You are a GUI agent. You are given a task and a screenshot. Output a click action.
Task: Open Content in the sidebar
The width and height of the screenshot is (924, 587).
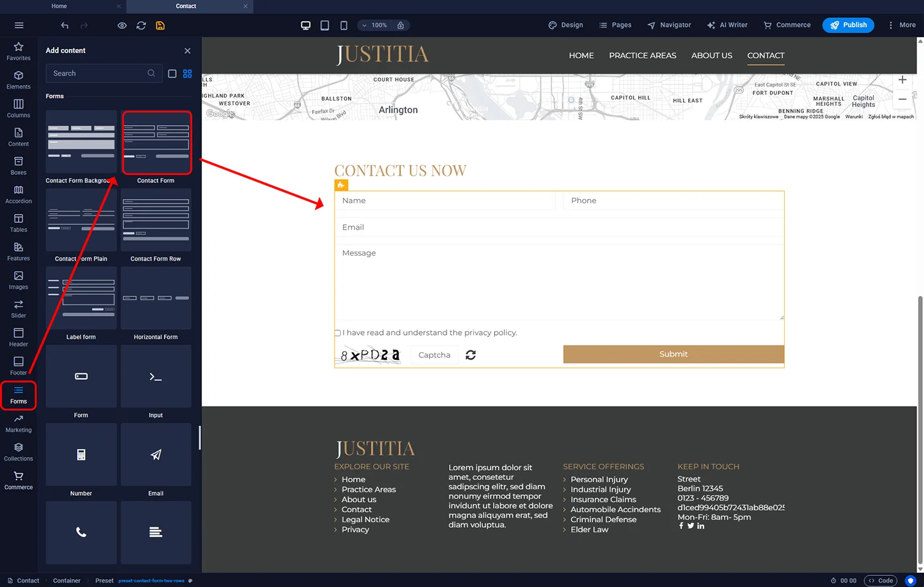(18, 137)
